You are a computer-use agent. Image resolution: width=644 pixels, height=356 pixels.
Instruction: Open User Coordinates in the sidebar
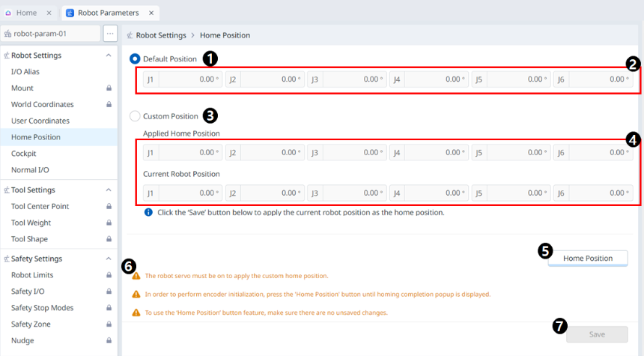coord(40,121)
